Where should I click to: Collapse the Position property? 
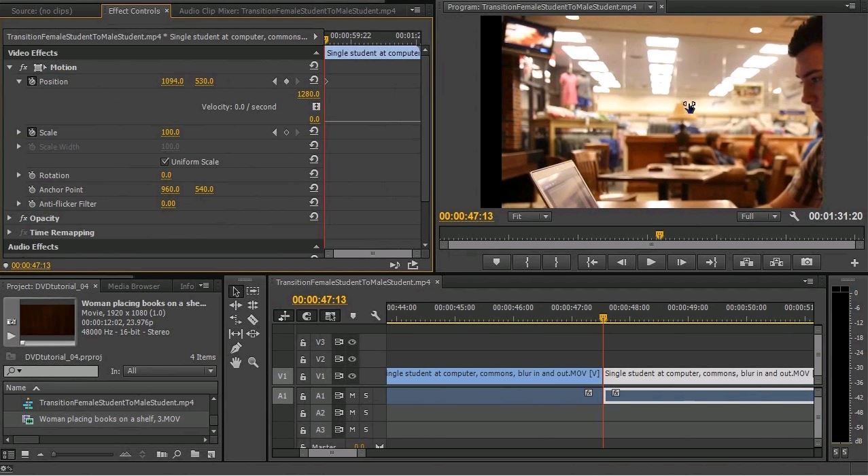19,81
